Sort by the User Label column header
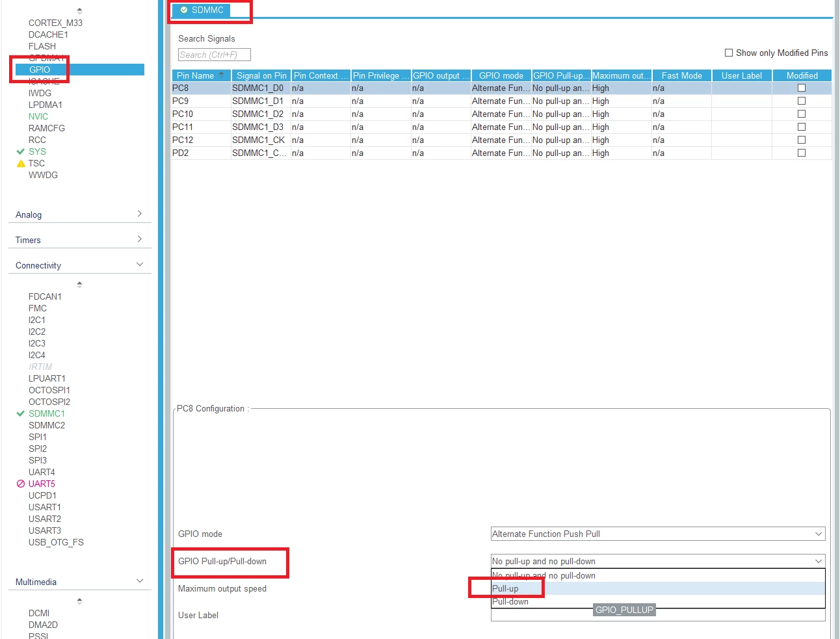This screenshot has height=639, width=840. tap(742, 75)
